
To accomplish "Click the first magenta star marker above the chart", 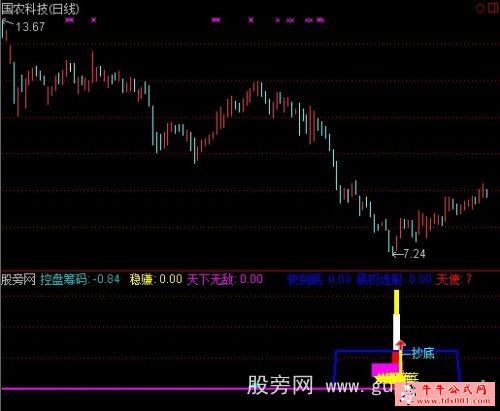I will coord(69,20).
